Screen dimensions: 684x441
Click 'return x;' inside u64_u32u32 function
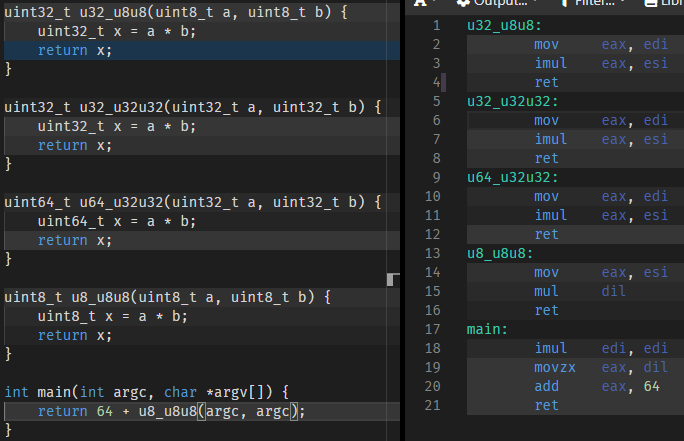tap(75, 240)
